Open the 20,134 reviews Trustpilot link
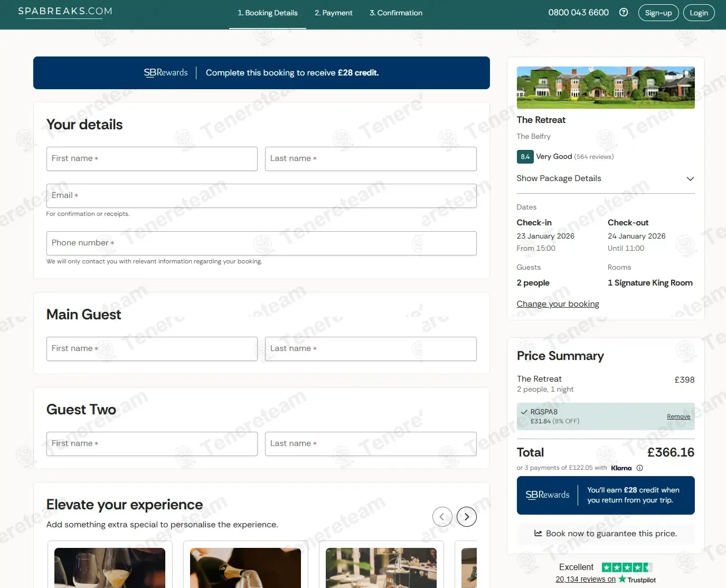This screenshot has height=588, width=726. [x=585, y=580]
